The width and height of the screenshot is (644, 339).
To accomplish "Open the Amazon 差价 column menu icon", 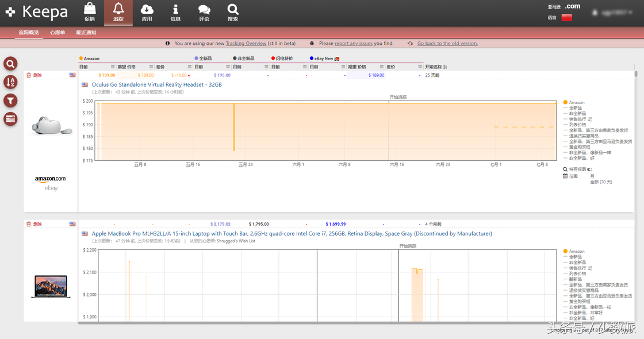I will (189, 67).
